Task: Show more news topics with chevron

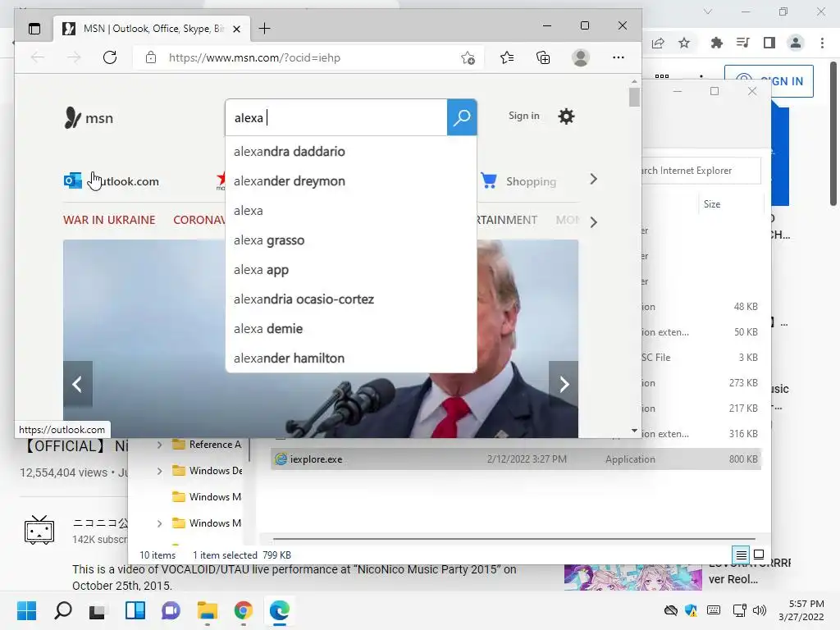Action: pos(593,222)
